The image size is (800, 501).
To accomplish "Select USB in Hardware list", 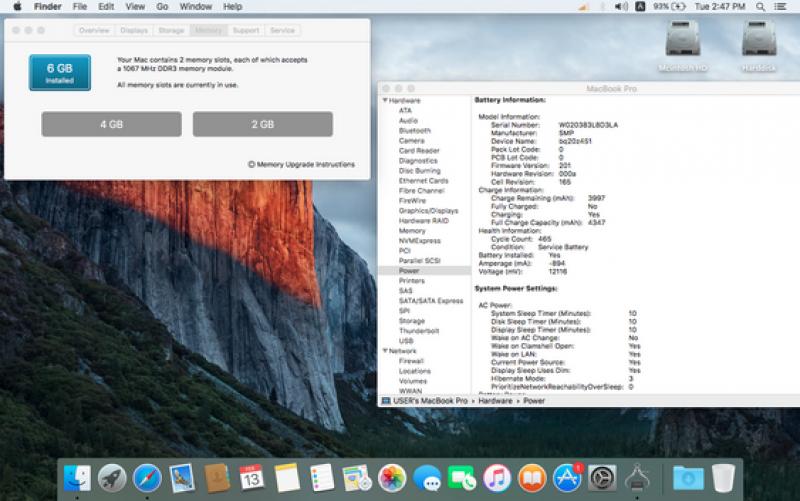I will point(406,341).
